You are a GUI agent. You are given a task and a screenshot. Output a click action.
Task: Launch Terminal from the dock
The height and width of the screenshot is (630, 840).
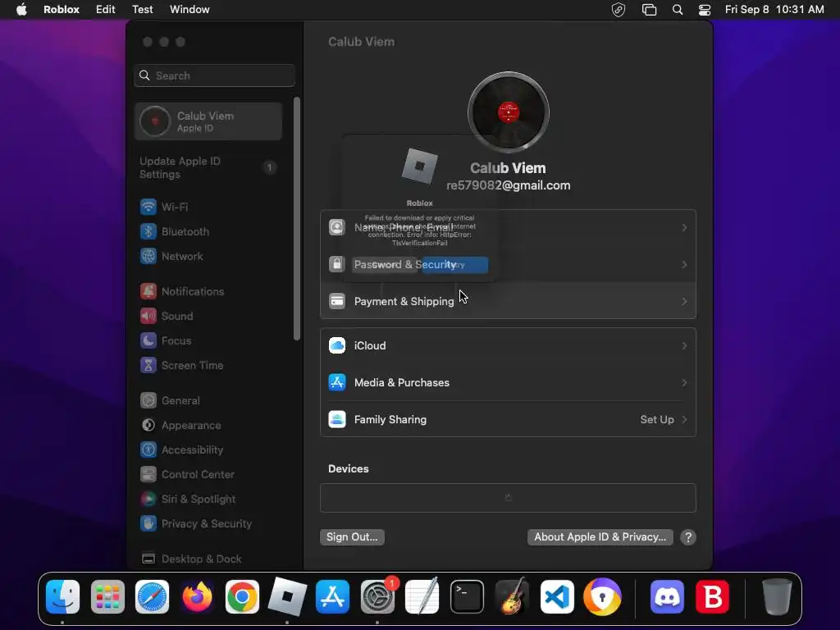coord(467,597)
